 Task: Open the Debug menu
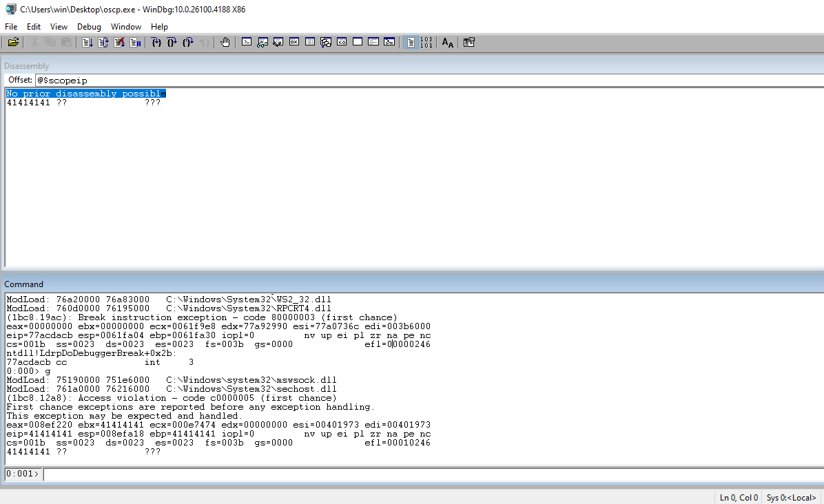(89, 26)
